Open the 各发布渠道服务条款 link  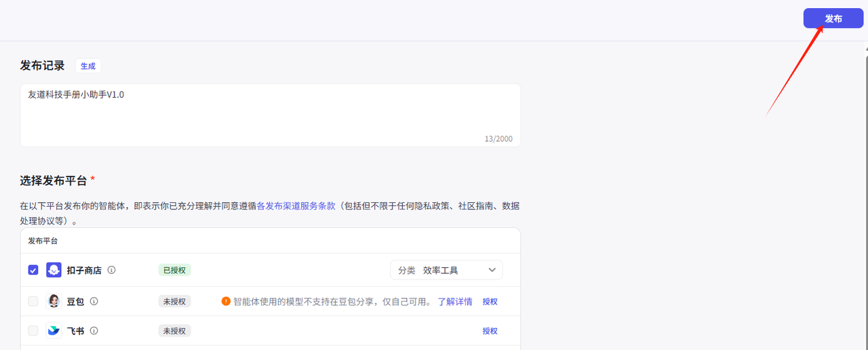coord(296,206)
